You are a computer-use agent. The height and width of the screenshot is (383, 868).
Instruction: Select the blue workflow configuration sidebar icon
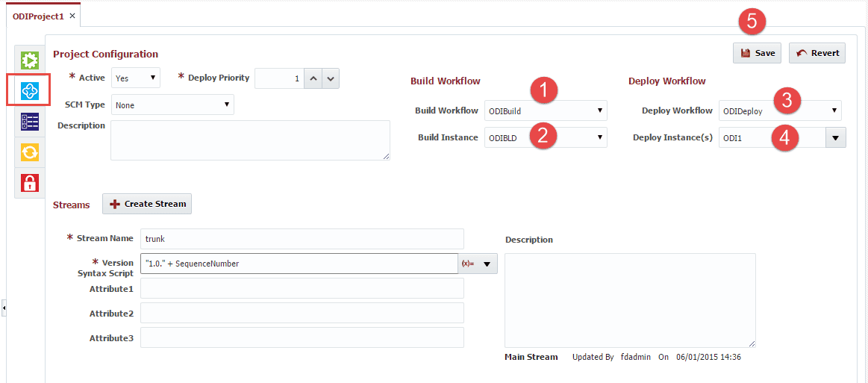click(29, 90)
